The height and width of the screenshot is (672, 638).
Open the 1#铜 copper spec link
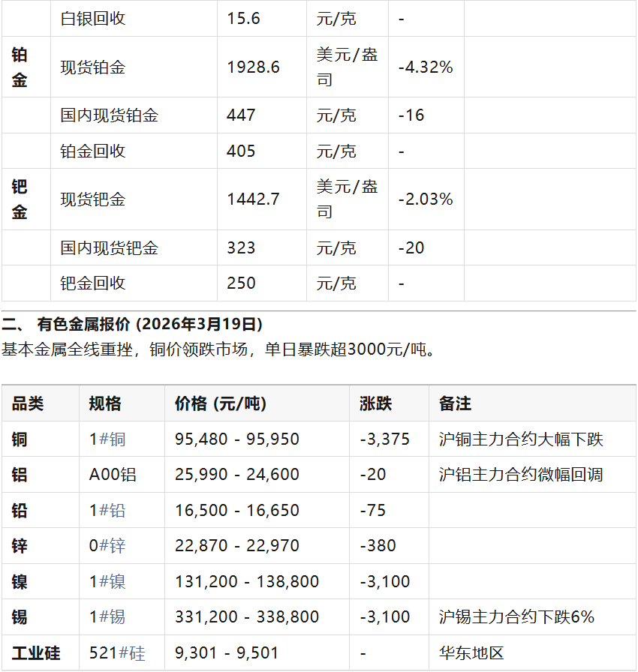(x=107, y=439)
